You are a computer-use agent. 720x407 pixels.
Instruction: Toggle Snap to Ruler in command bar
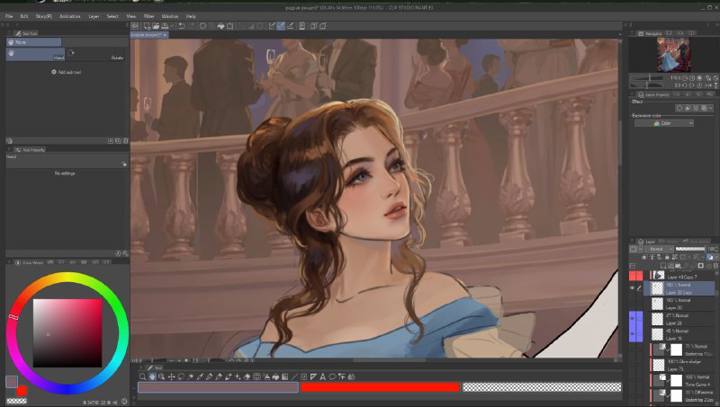pyautogui.click(x=272, y=26)
